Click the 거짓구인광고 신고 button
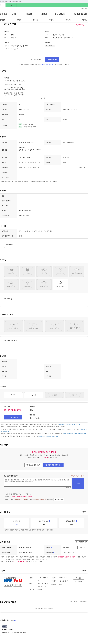The width and height of the screenshot is (88, 644). pyautogui.click(x=81, y=542)
